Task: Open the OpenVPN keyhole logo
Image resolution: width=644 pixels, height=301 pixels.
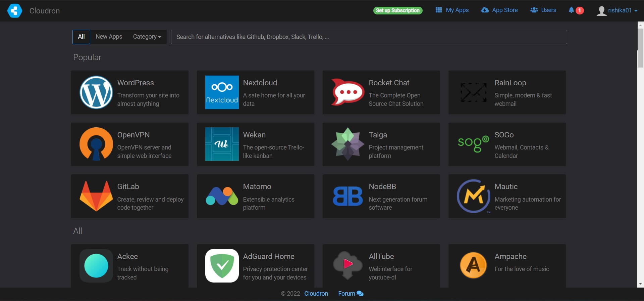Action: [x=96, y=144]
